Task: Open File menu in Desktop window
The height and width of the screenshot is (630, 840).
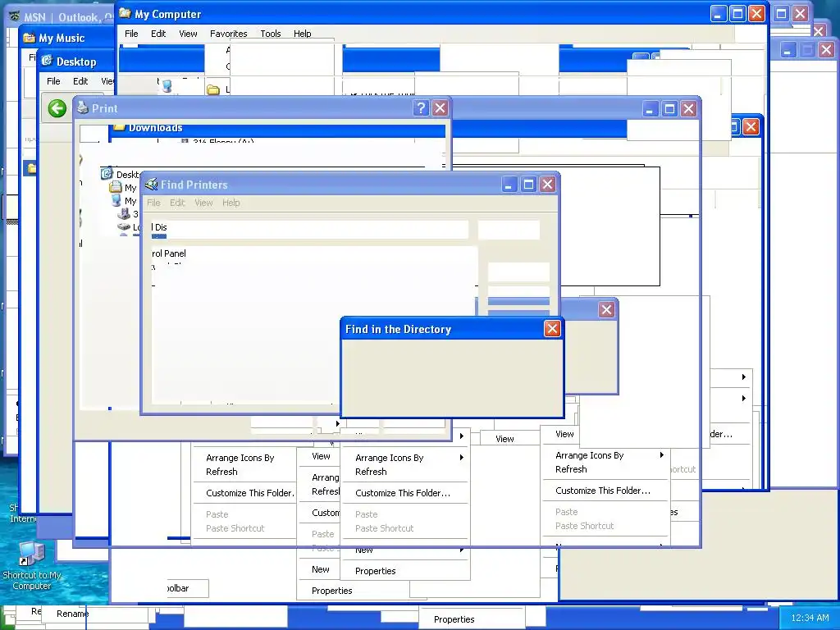Action: click(x=53, y=81)
